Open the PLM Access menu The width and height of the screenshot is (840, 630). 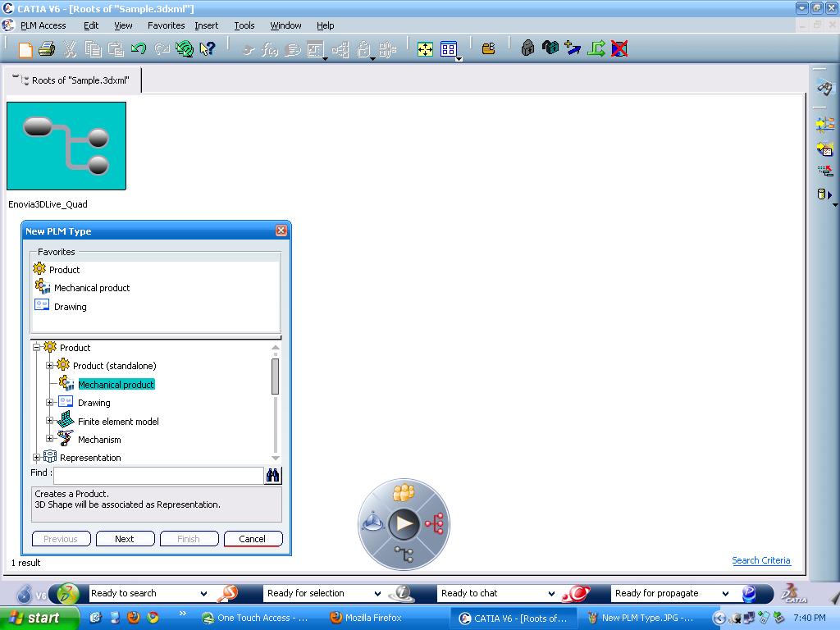point(43,25)
